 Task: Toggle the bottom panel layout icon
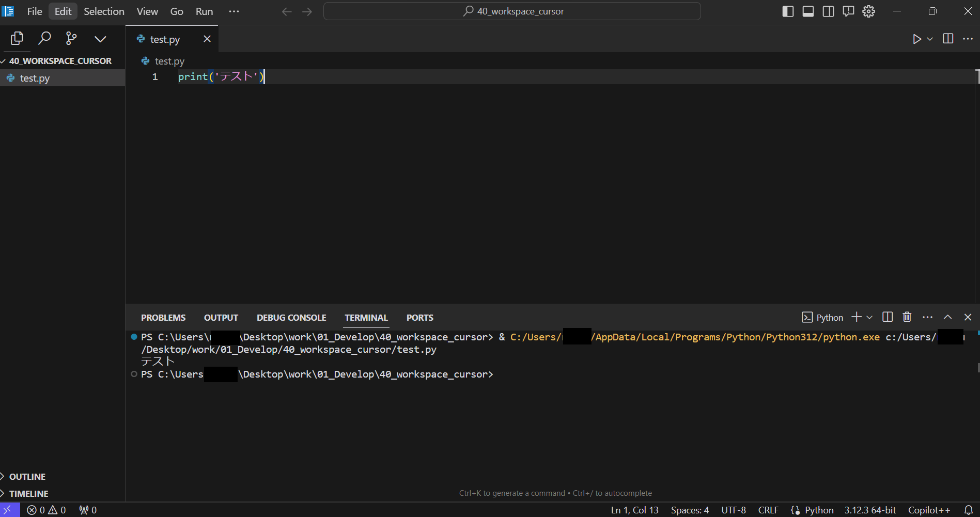[x=808, y=11]
